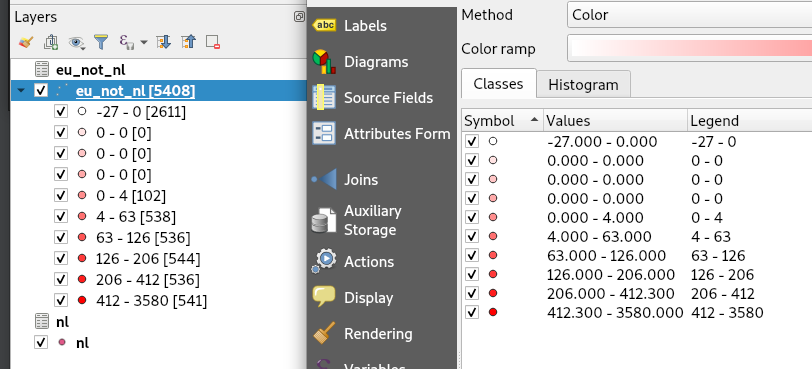Uncheck the 4 - 63 [538] legend class
Screen dimensions: 812x369
pos(61,216)
